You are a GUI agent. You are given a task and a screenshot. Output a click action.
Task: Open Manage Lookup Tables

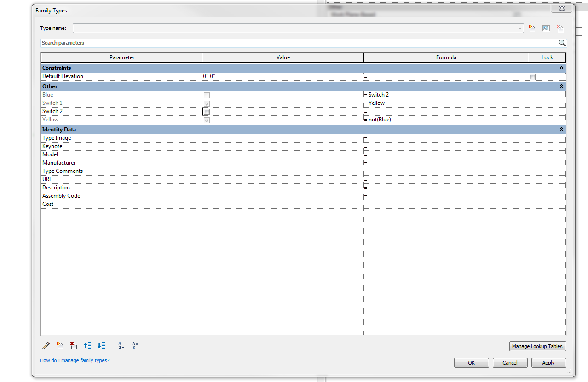[x=537, y=346]
